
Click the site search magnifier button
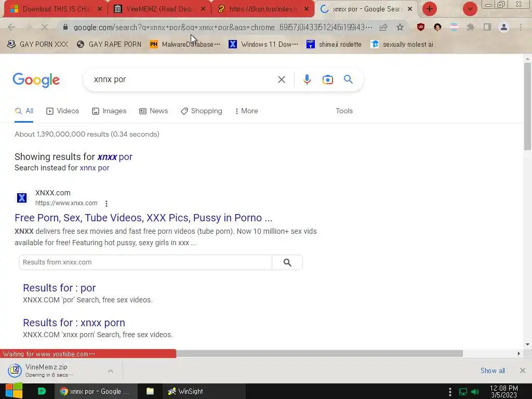[287, 262]
